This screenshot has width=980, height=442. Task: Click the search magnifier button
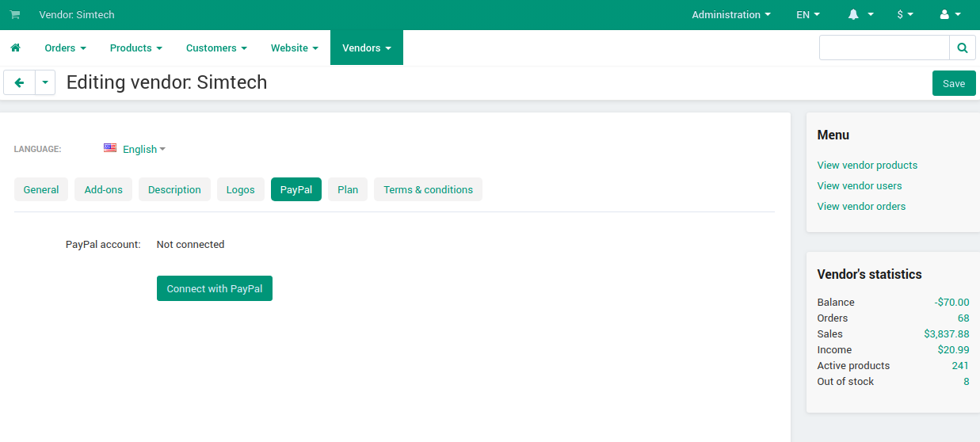[x=962, y=48]
